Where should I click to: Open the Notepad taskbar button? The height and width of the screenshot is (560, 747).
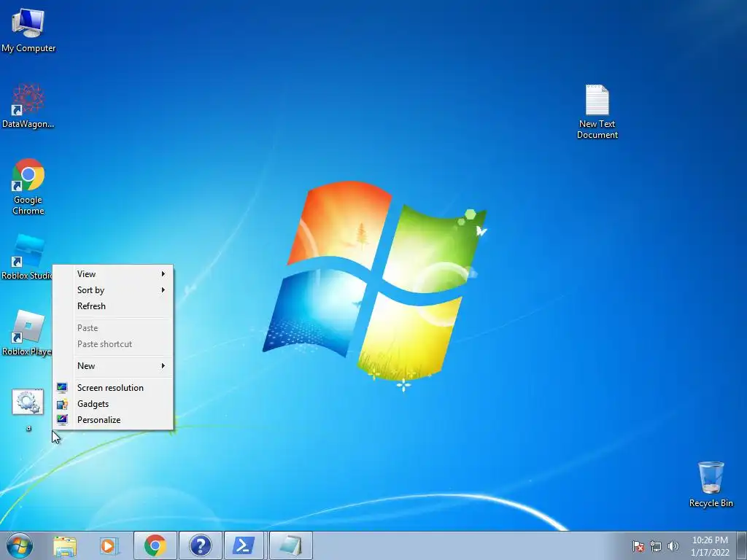tap(290, 545)
